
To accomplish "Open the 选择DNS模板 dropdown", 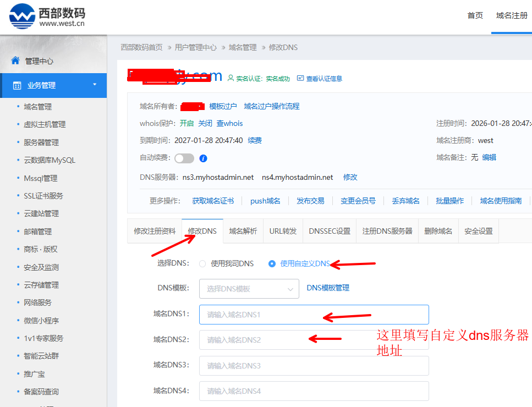I will click(x=249, y=289).
